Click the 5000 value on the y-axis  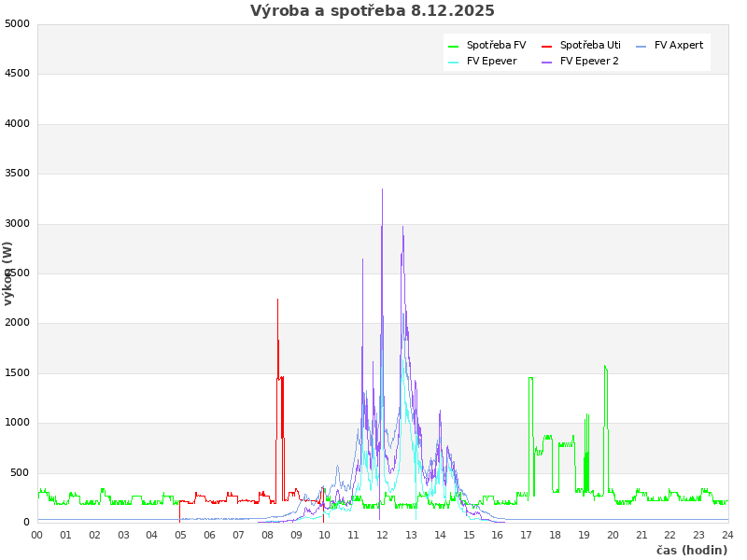pos(17,23)
